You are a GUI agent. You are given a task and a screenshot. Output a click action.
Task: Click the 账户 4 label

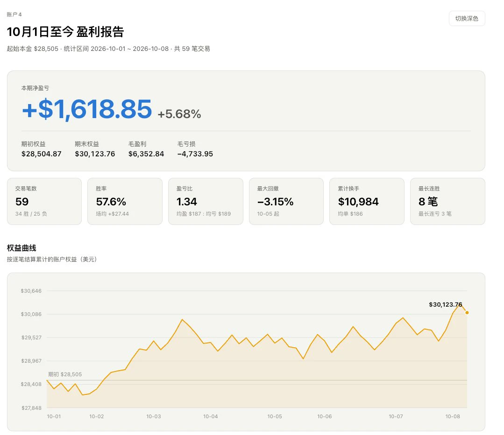14,14
